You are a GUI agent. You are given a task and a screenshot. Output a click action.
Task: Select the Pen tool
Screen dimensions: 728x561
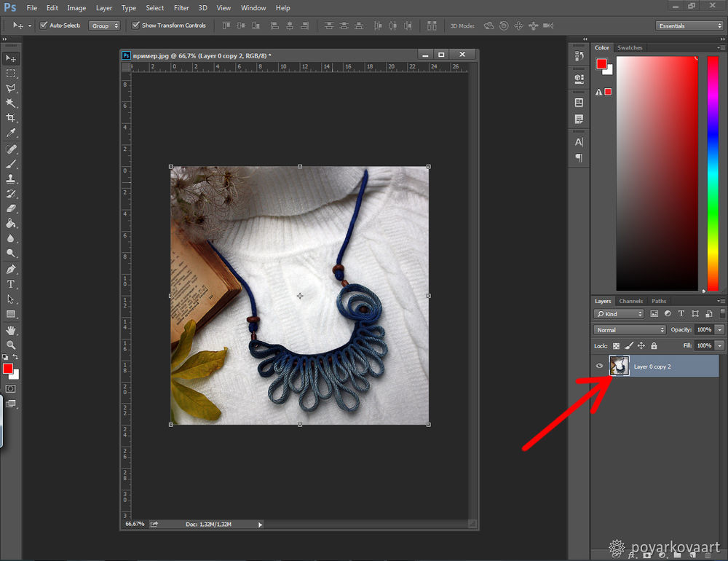(x=11, y=270)
